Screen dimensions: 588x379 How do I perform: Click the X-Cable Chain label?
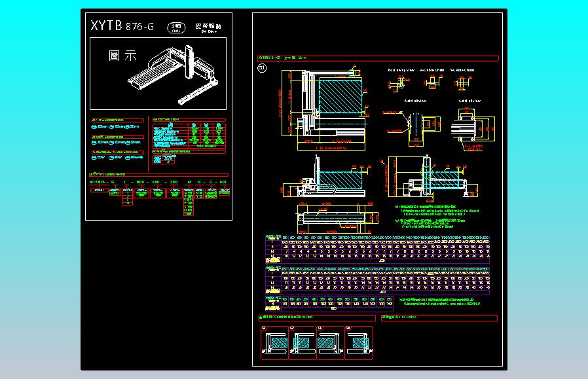(x=432, y=70)
